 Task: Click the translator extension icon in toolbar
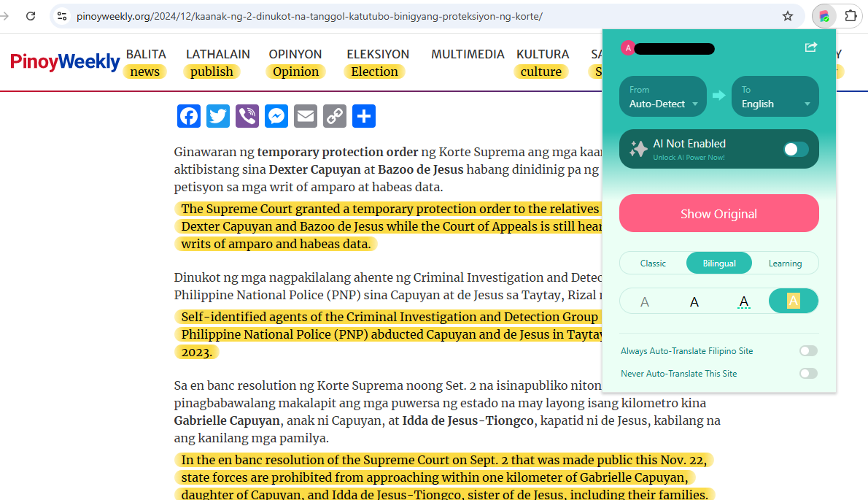(x=824, y=16)
